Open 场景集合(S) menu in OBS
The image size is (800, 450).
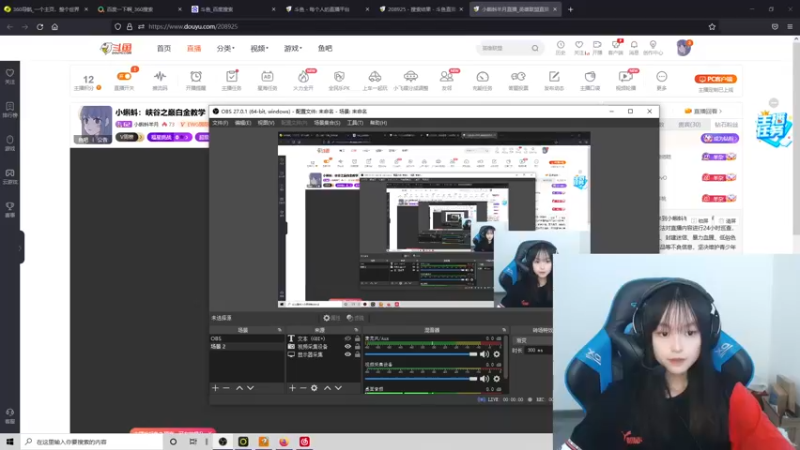click(x=327, y=123)
